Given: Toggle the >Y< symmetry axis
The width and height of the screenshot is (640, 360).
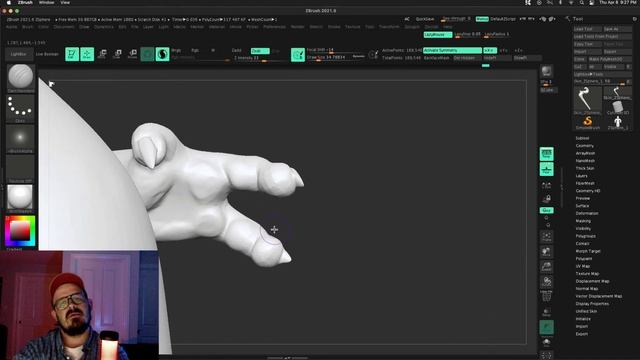Looking at the screenshot, I should 504,50.
